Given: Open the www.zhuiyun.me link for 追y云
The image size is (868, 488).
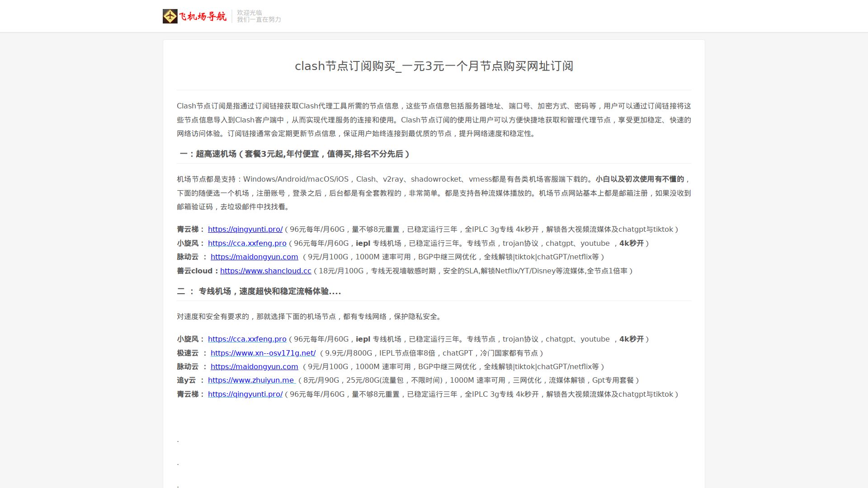Looking at the screenshot, I should [251, 380].
